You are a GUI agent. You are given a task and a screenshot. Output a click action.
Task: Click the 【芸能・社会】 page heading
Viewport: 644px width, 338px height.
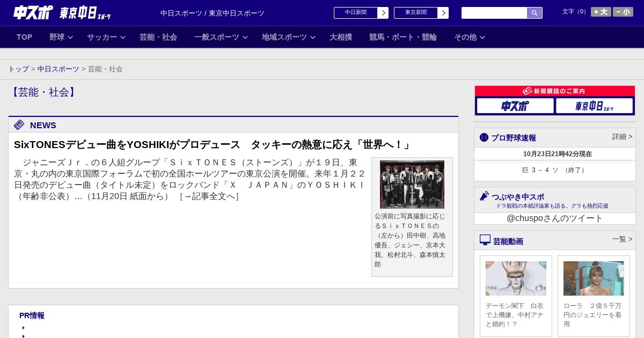tap(43, 92)
